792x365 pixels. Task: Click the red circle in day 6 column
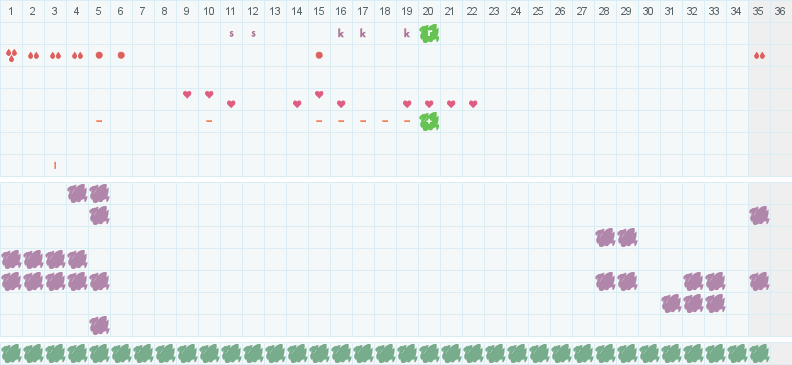click(x=121, y=55)
